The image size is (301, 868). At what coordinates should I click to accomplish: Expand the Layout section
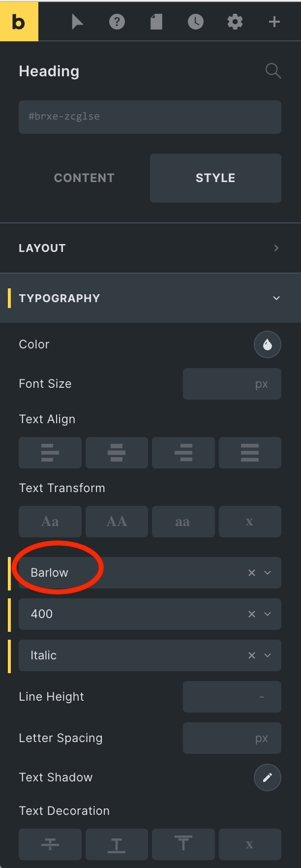pyautogui.click(x=150, y=248)
